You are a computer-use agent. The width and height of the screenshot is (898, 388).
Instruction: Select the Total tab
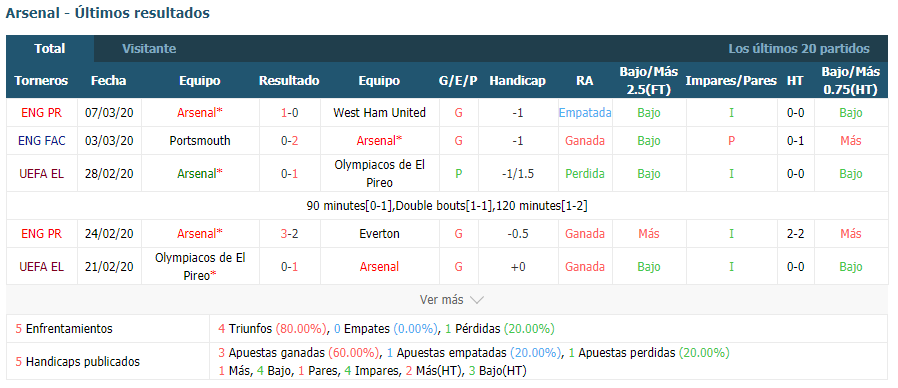50,49
